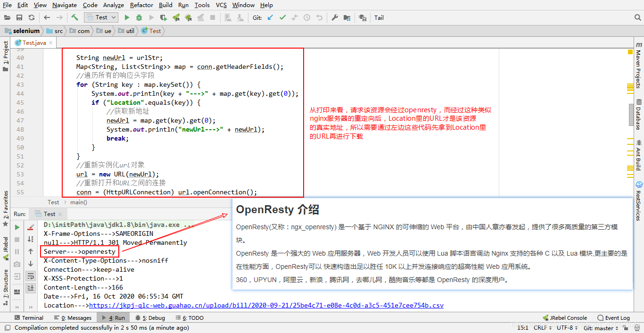Open the Analyze menu
This screenshot has width=644, height=333.
pyautogui.click(x=113, y=5)
